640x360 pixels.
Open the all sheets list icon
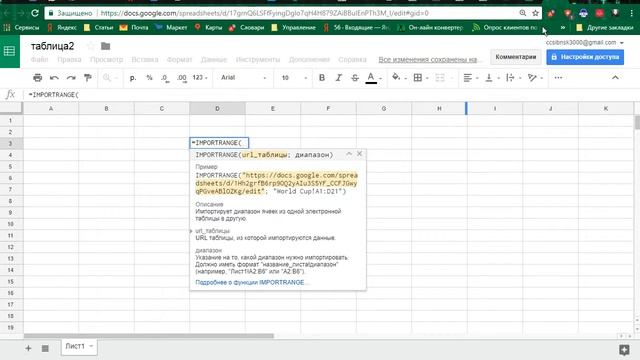[x=45, y=348]
